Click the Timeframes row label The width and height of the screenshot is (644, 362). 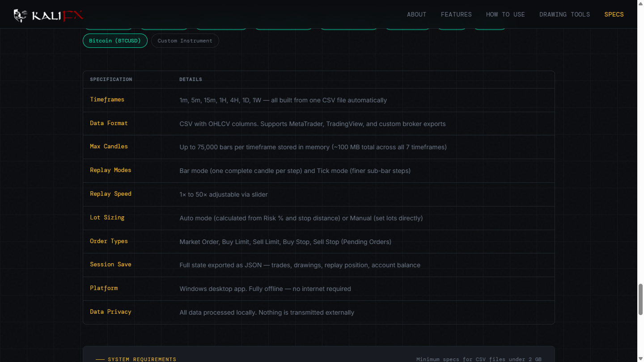tap(107, 100)
